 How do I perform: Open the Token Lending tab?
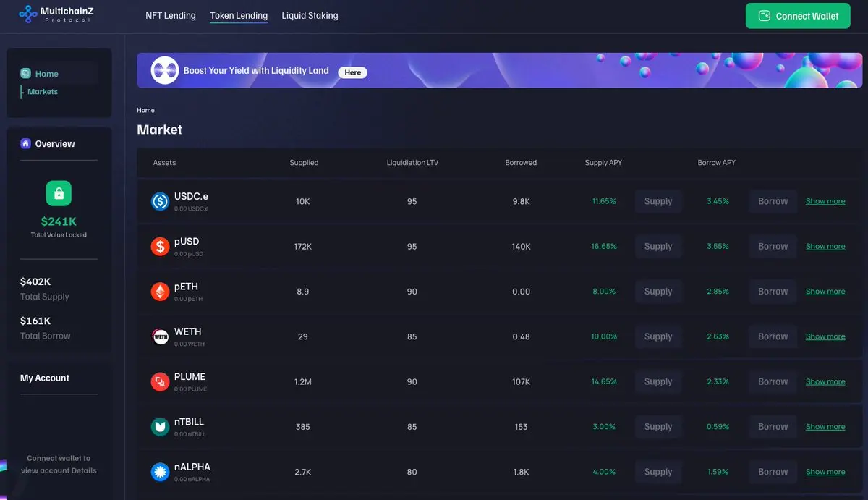(239, 15)
